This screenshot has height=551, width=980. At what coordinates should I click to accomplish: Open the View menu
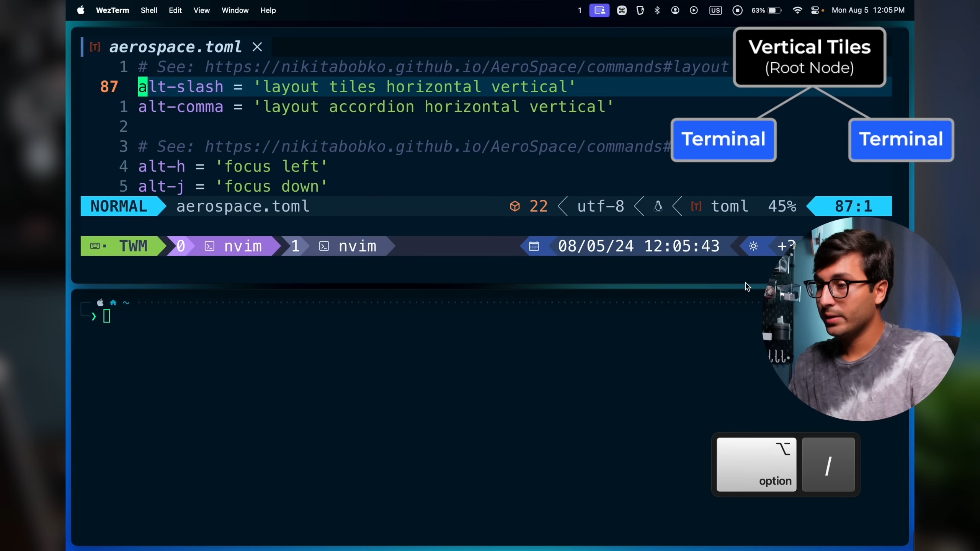(x=201, y=10)
